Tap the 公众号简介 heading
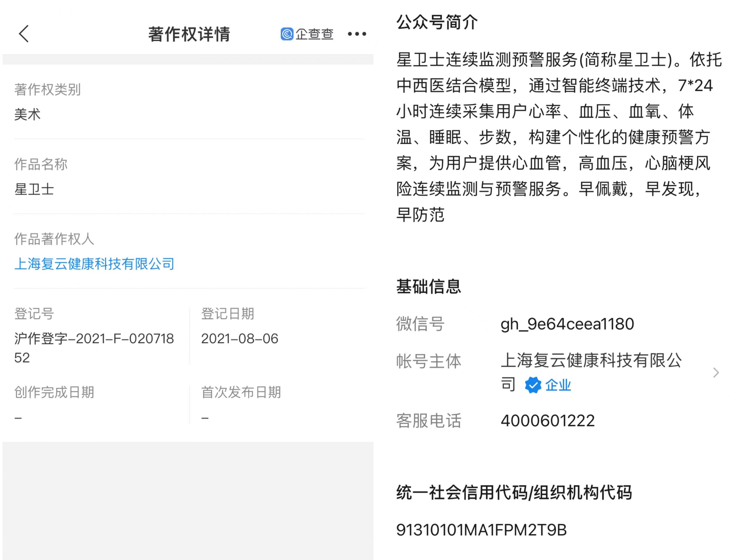The height and width of the screenshot is (560, 747). (437, 22)
